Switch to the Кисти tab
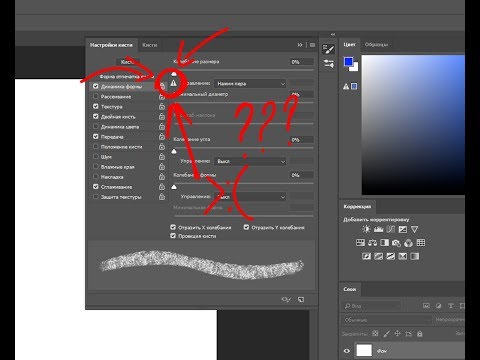This screenshot has width=480, height=360. coord(150,45)
